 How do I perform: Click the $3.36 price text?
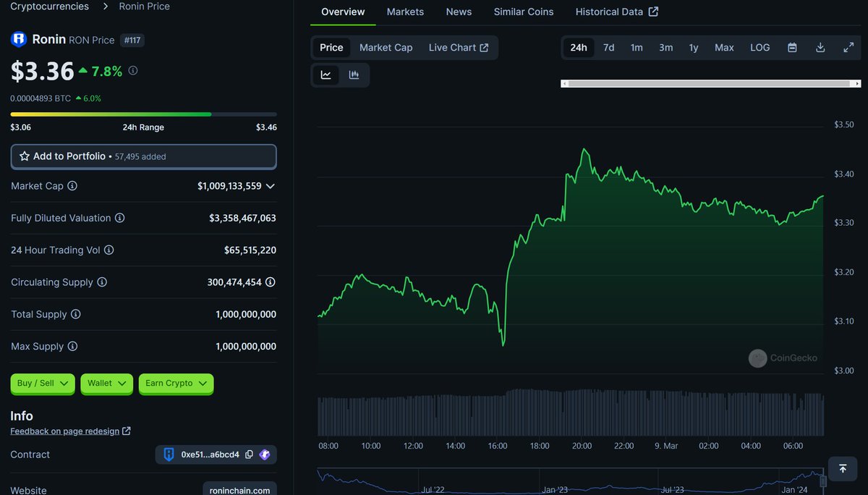pos(43,71)
